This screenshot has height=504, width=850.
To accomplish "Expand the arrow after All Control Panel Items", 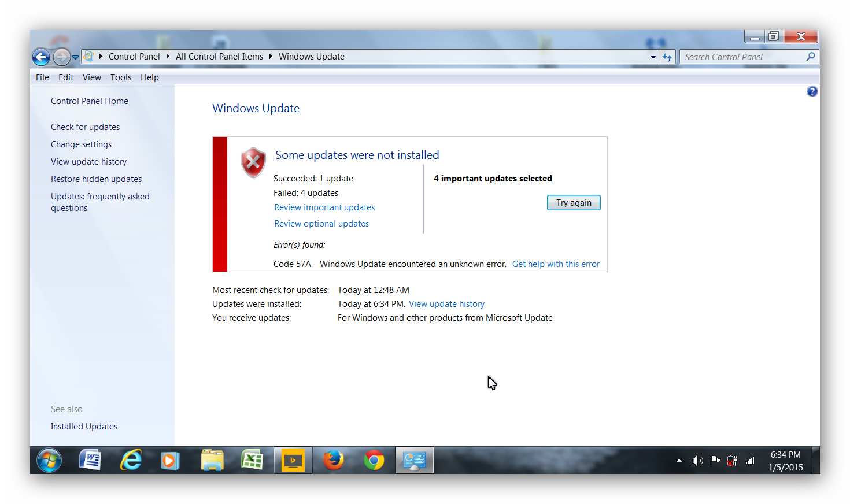I will [x=271, y=57].
